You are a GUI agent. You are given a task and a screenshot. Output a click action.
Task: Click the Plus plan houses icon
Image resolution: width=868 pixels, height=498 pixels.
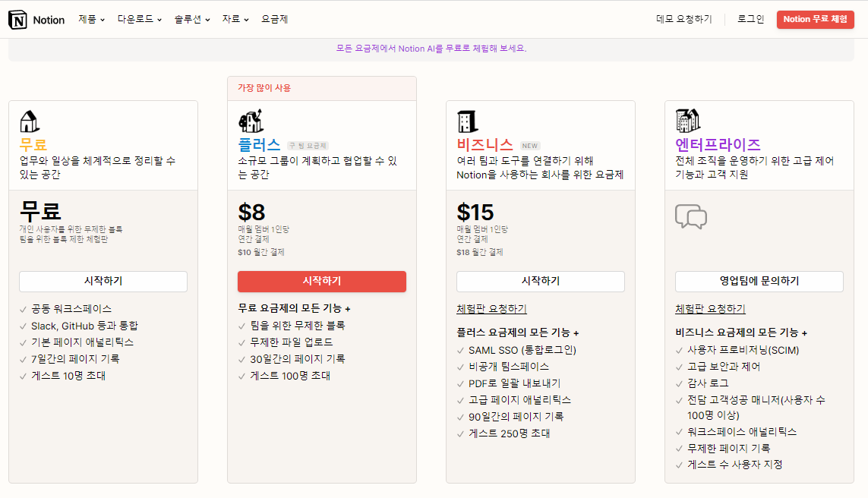pos(251,121)
